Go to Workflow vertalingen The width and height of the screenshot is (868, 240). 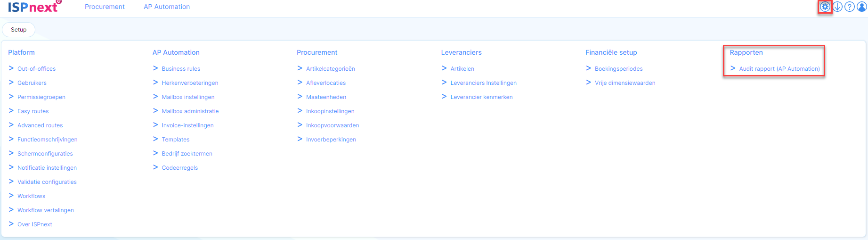click(46, 210)
